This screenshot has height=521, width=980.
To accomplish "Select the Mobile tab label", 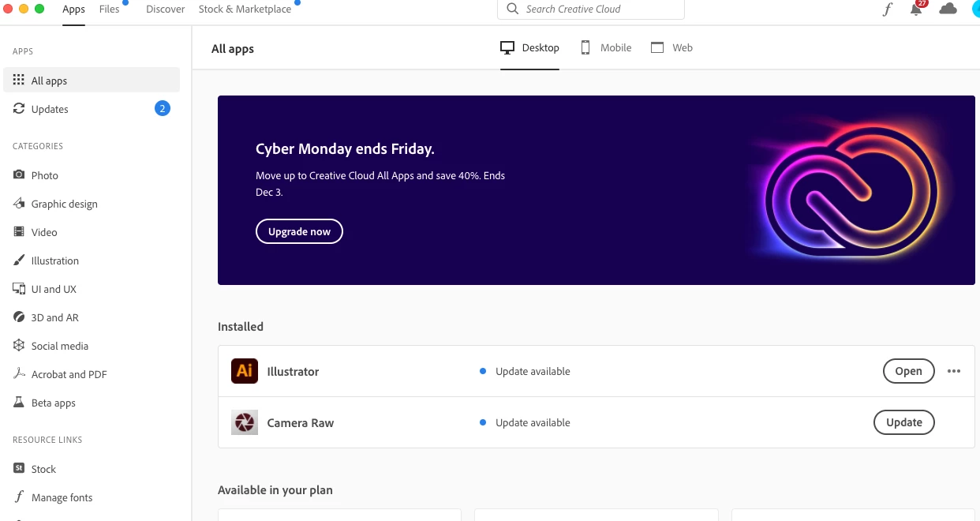I will pyautogui.click(x=616, y=48).
